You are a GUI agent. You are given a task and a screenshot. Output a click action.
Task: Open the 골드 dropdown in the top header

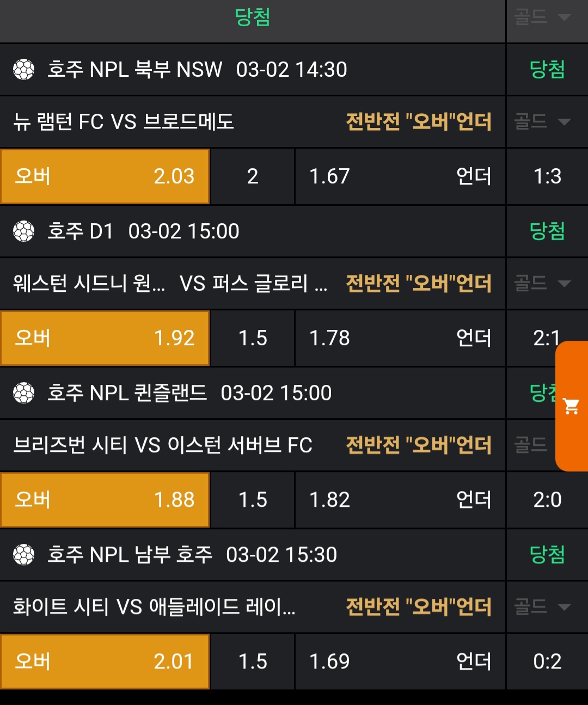pyautogui.click(x=542, y=17)
